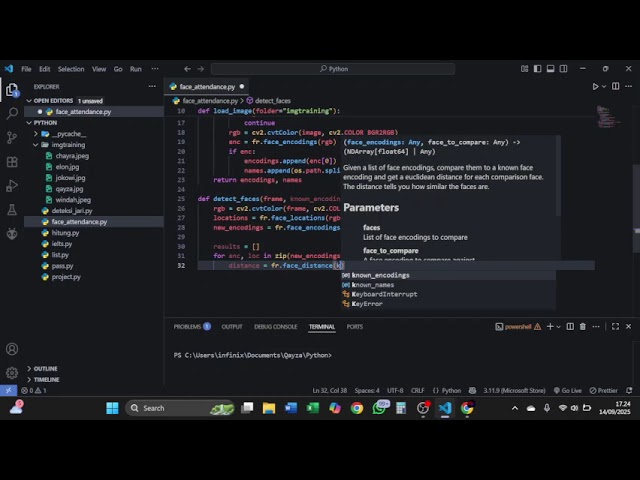Open chayra.jpeg in the file tree
The width and height of the screenshot is (640, 480).
pyautogui.click(x=72, y=156)
